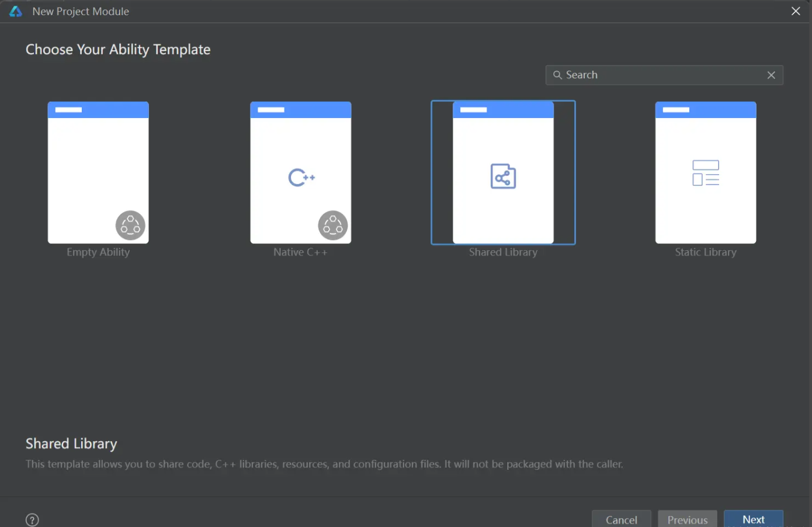Close the New Project Module window
812x527 pixels.
click(x=796, y=12)
